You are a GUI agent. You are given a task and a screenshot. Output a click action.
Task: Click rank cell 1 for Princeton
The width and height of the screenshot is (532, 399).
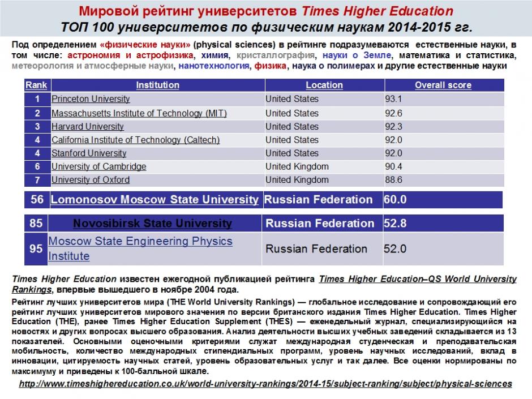[x=37, y=99]
